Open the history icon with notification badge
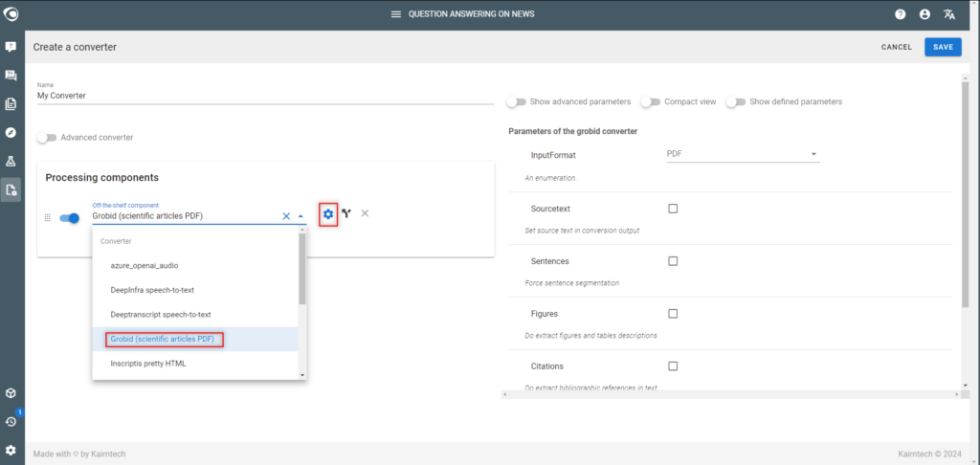 [x=11, y=421]
